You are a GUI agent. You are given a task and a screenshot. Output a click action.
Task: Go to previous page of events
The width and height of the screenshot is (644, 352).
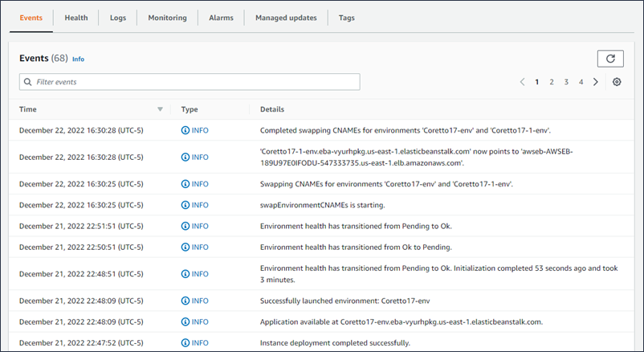coord(522,82)
